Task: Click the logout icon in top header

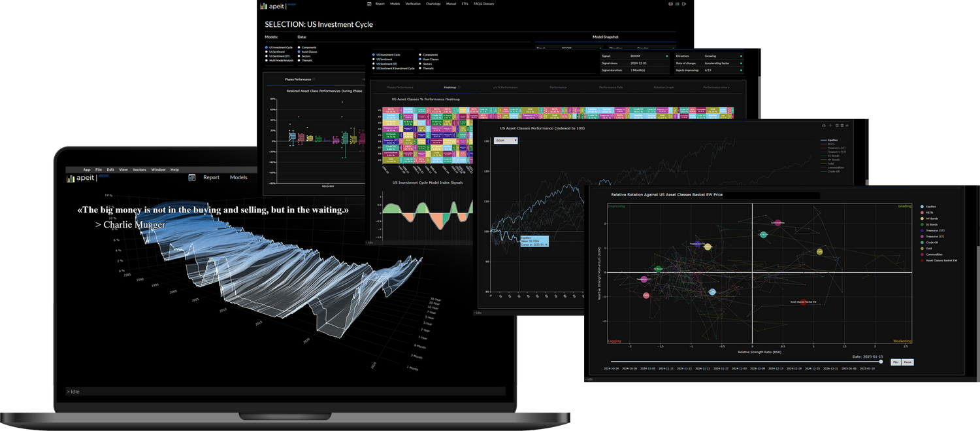Action: click(x=684, y=4)
